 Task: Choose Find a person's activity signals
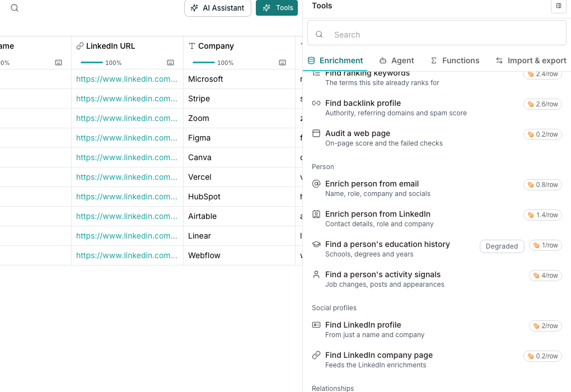click(437, 279)
